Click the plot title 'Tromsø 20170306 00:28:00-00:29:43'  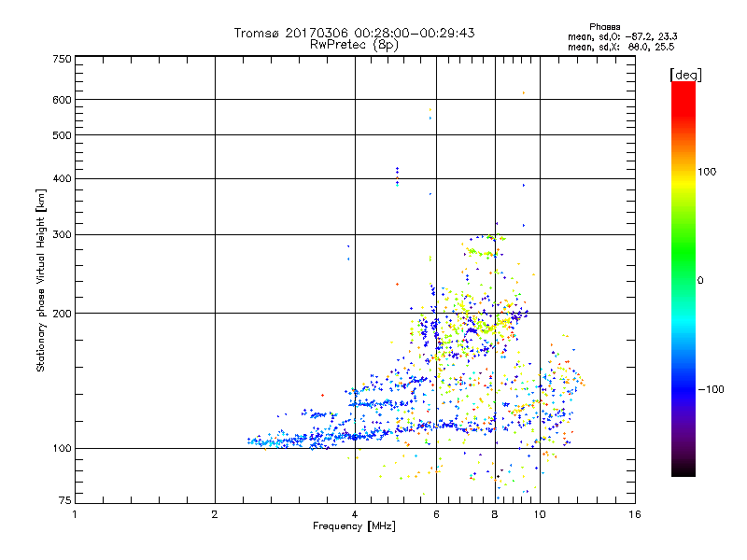click(x=354, y=33)
